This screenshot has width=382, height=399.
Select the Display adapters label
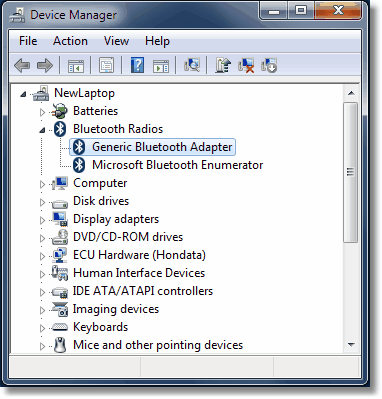coord(116,219)
